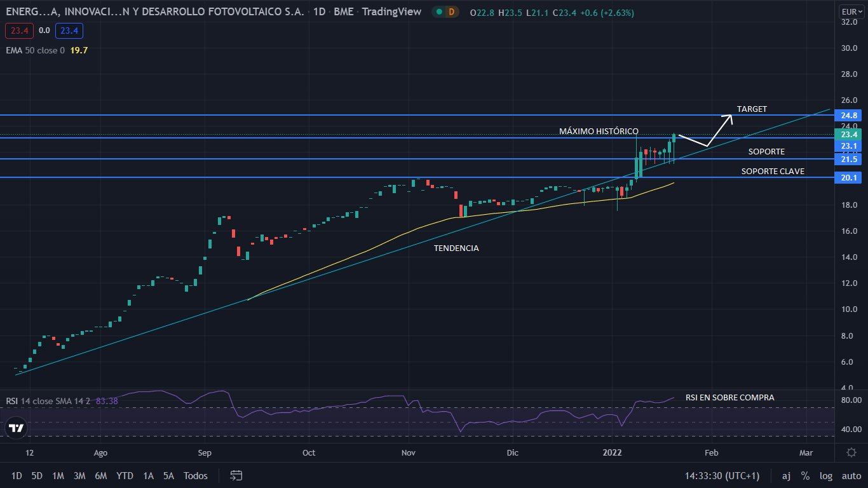Image resolution: width=868 pixels, height=488 pixels.
Task: Click the orange D delayed data badge
Action: [452, 12]
